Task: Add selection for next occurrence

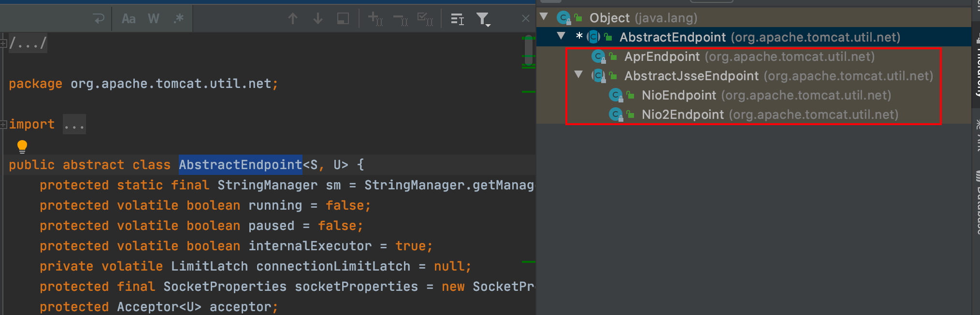Action: [375, 19]
